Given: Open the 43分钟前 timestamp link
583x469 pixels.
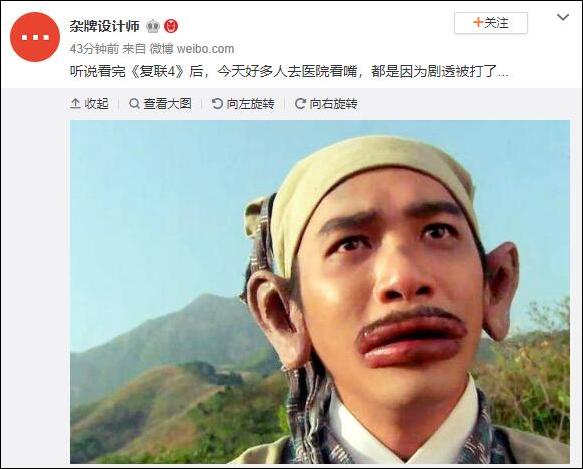Looking at the screenshot, I should tap(94, 49).
